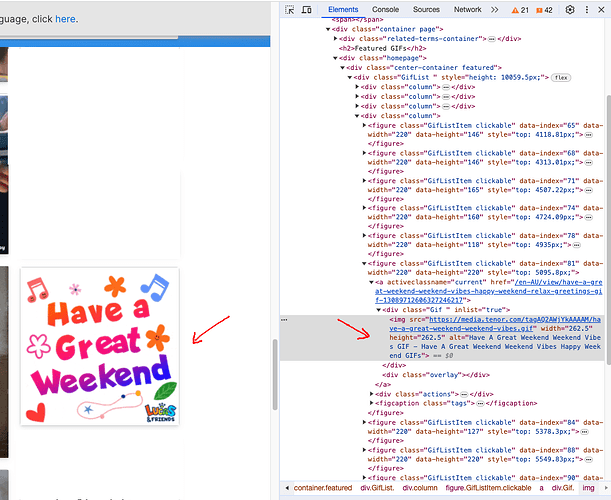Expand figure with data-index 78
The height and width of the screenshot is (500, 611).
point(364,236)
